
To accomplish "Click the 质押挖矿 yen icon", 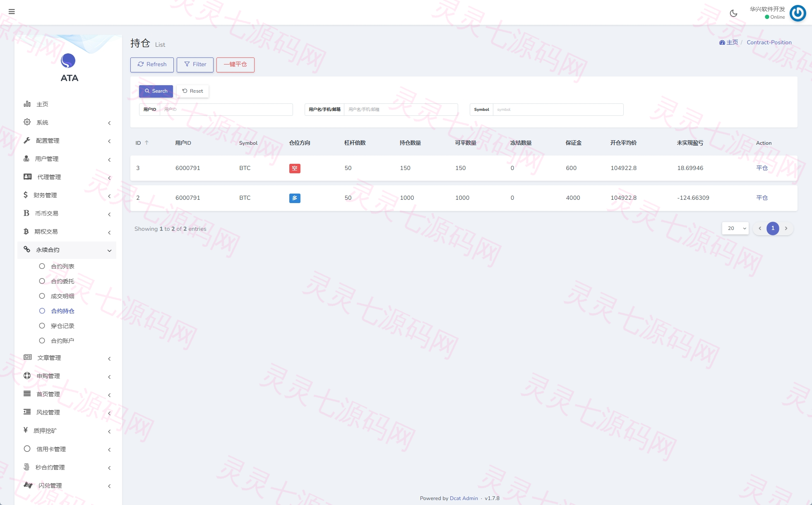I will tap(26, 430).
